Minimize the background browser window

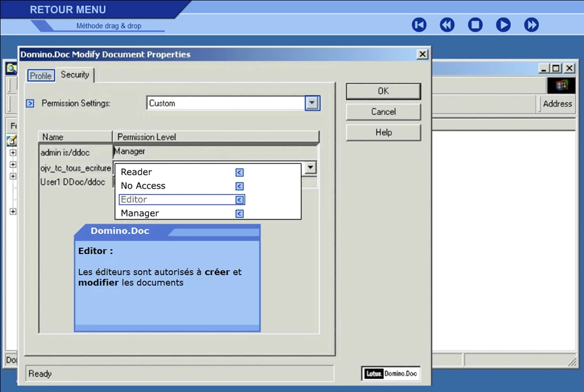(543, 69)
